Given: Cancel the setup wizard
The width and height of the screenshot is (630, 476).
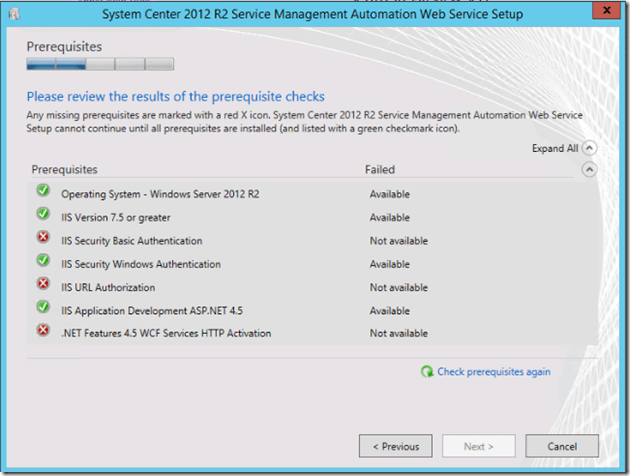Looking at the screenshot, I should pyautogui.click(x=561, y=446).
